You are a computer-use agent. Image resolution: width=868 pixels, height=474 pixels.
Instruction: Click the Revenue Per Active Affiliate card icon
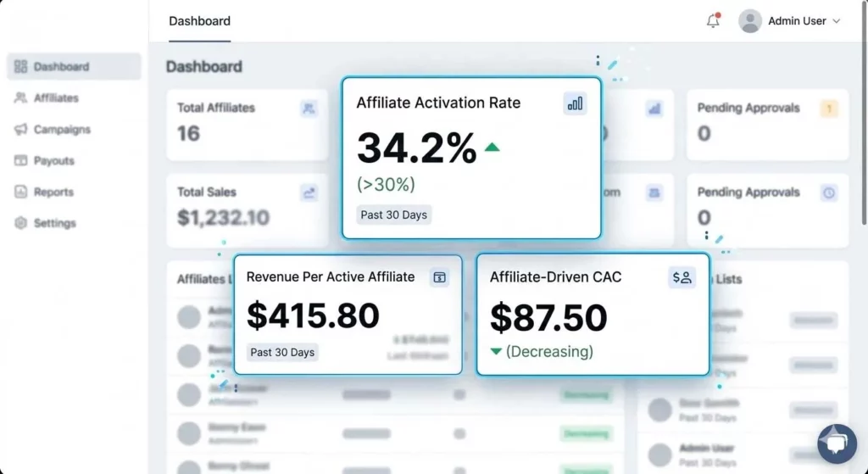coord(440,277)
